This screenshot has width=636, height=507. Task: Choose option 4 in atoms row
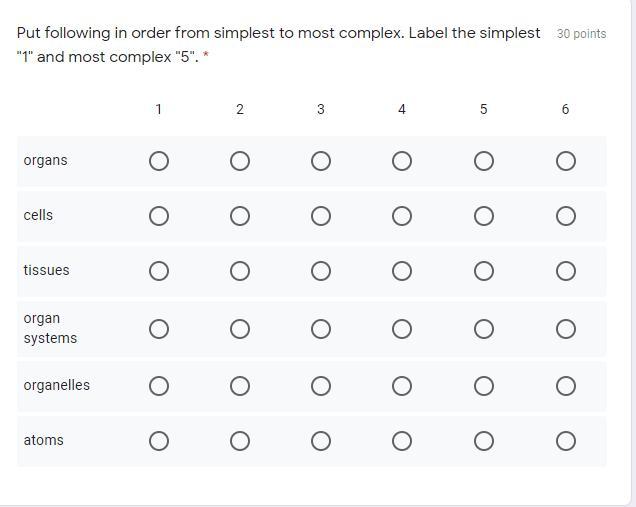(x=402, y=441)
